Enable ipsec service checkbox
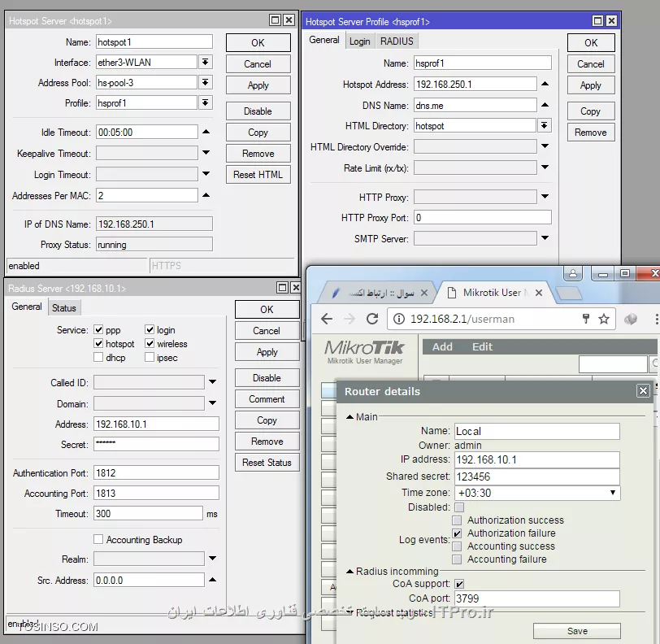Viewport: 660px width, 644px height. [150, 357]
